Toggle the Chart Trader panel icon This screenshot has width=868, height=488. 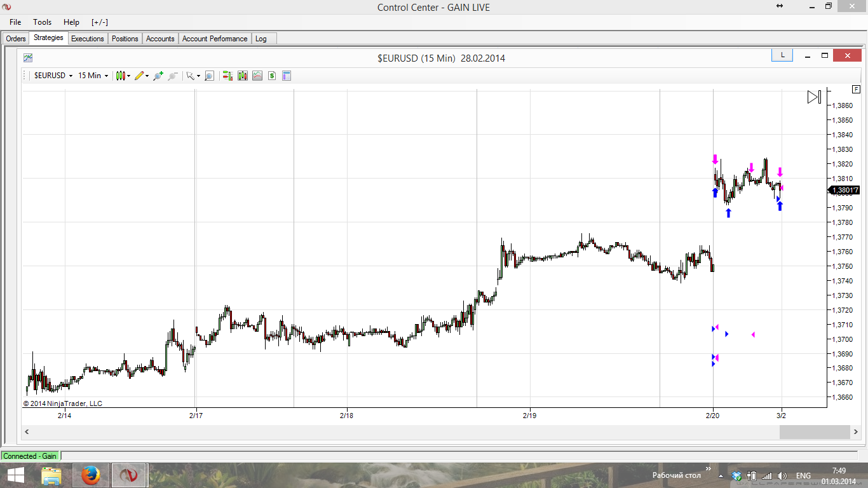click(x=227, y=76)
